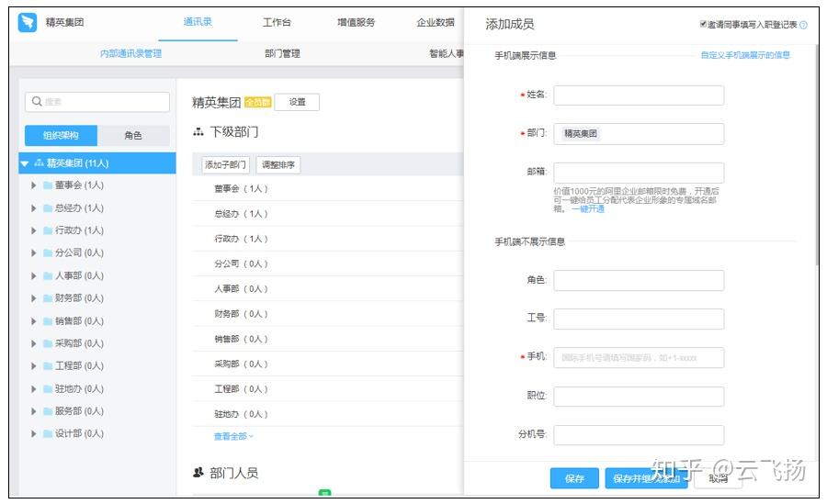The width and height of the screenshot is (827, 504).
Task: Click the folder icon of 分公司
Action: coord(48,253)
